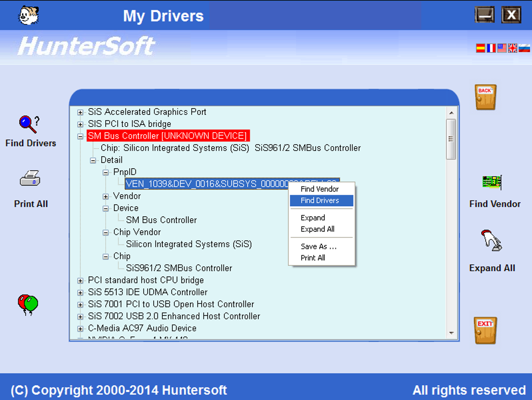Collapse the PnpID node
Image resolution: width=532 pixels, height=400 pixels.
point(105,172)
